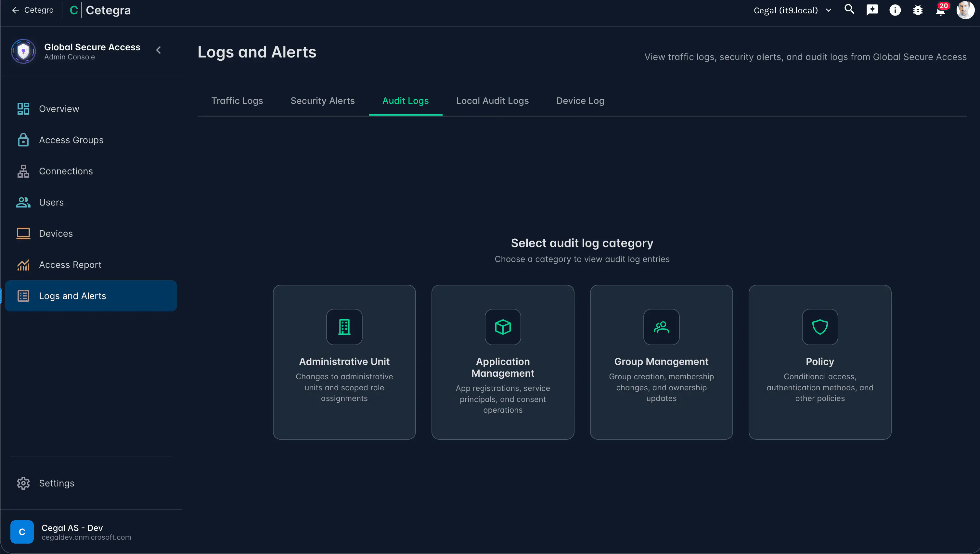The image size is (980, 554).
Task: Click the green Cetegra C logo
Action: click(74, 10)
